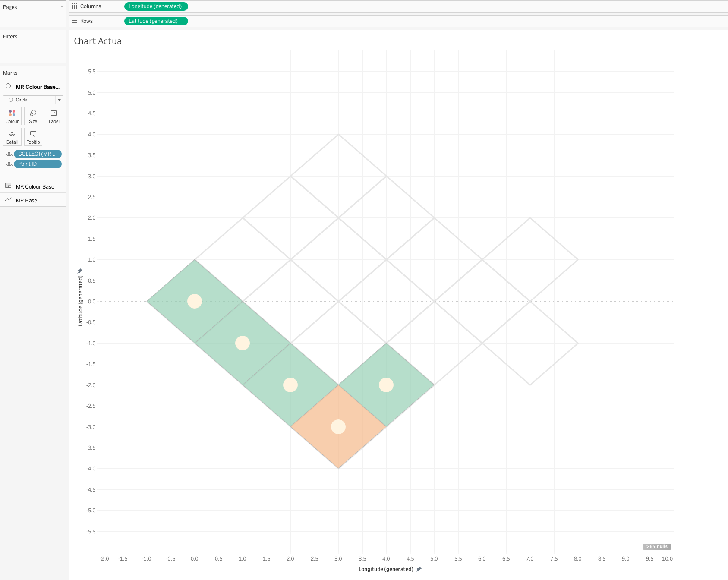This screenshot has width=728, height=580.
Task: Click the >65 nulls indicator
Action: (x=656, y=547)
